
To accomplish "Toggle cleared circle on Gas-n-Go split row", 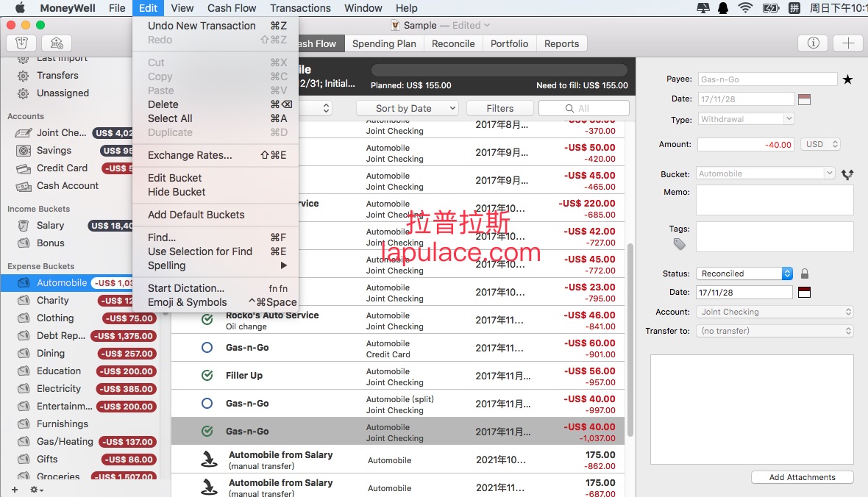I will tap(207, 404).
